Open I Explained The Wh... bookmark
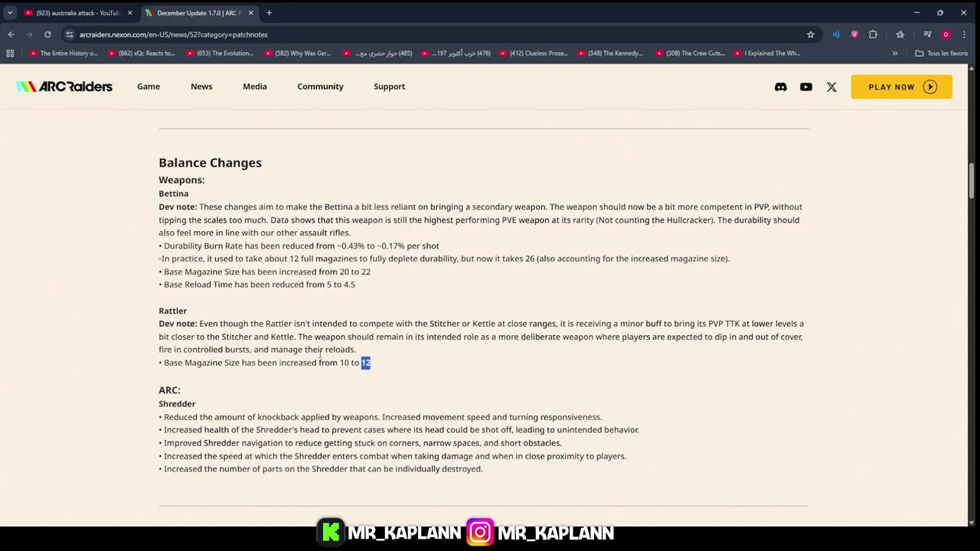Viewport: 980px width, 551px height. (767, 54)
